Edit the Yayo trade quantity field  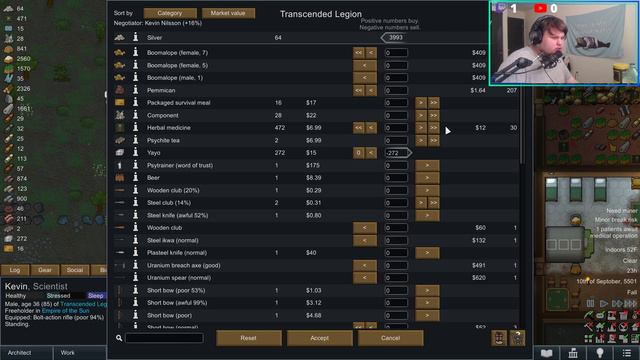pyautogui.click(x=396, y=153)
